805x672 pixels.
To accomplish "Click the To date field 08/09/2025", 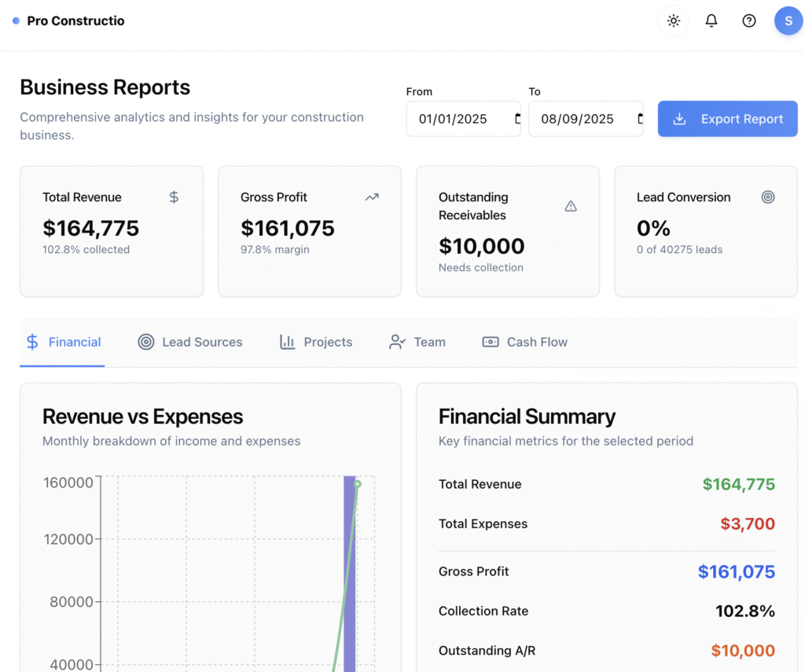I will pos(586,119).
